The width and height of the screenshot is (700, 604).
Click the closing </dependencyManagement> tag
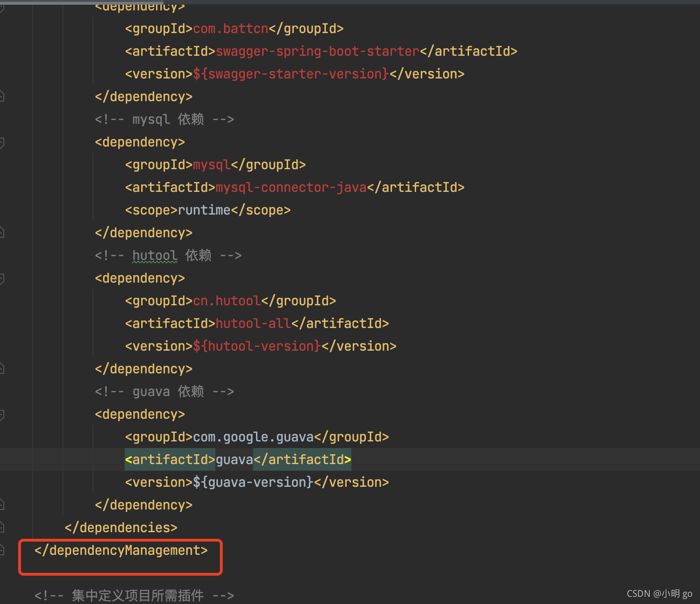pos(121,550)
